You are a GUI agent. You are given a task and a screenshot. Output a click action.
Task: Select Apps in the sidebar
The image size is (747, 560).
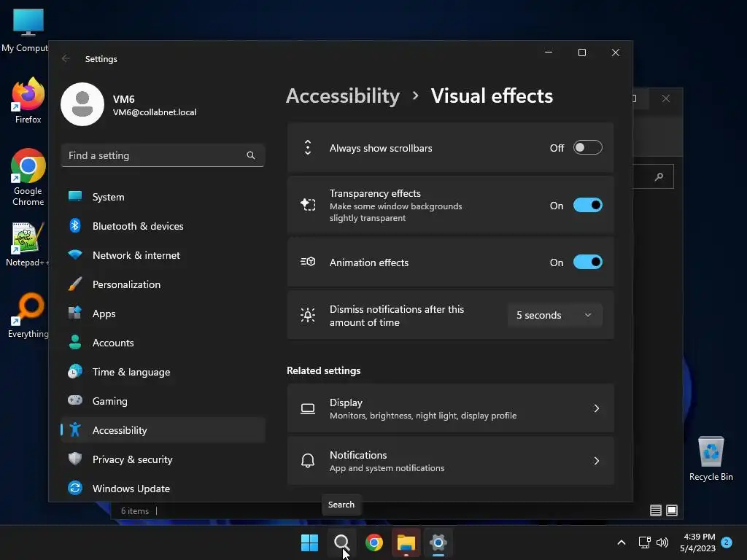click(x=163, y=314)
